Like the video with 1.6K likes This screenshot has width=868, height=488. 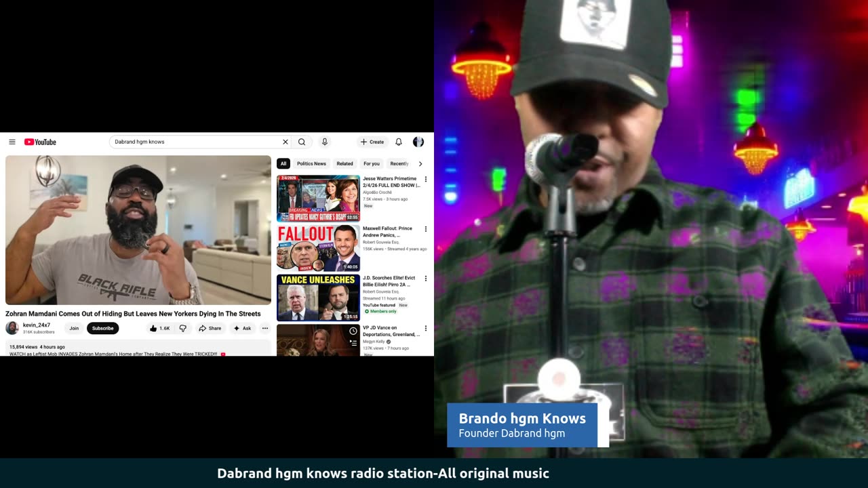160,328
